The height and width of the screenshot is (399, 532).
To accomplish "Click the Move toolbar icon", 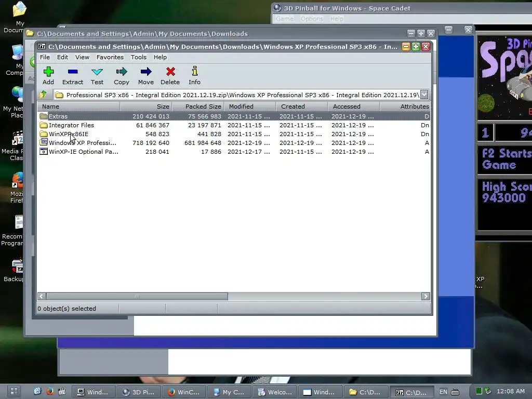I will (146, 75).
